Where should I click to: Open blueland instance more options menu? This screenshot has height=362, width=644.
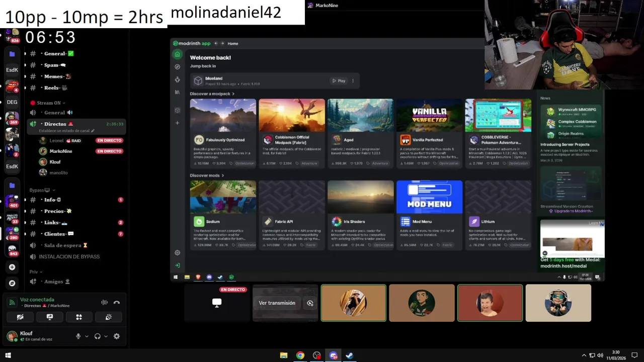click(x=353, y=80)
